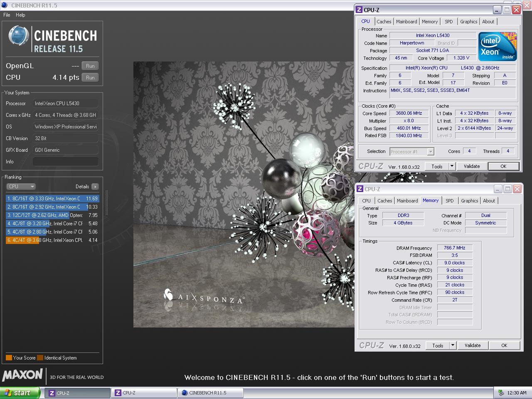Click the GFX Board field
532x399 pixels.
click(66, 150)
